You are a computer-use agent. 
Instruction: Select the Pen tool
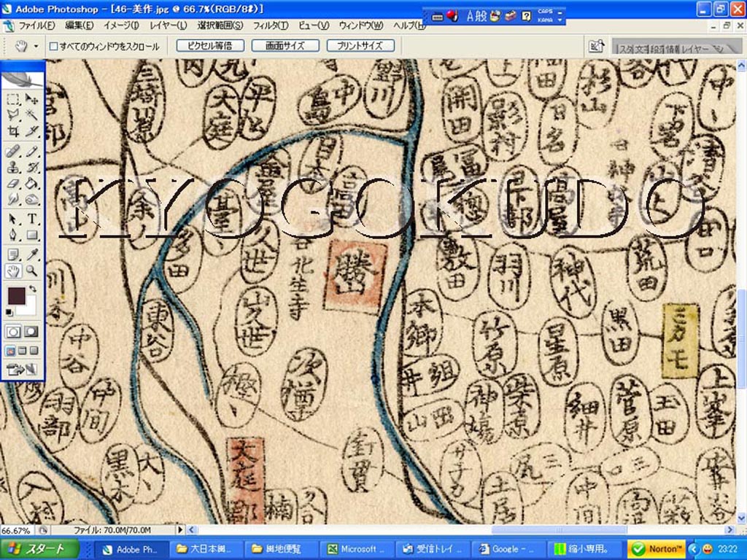(x=13, y=234)
